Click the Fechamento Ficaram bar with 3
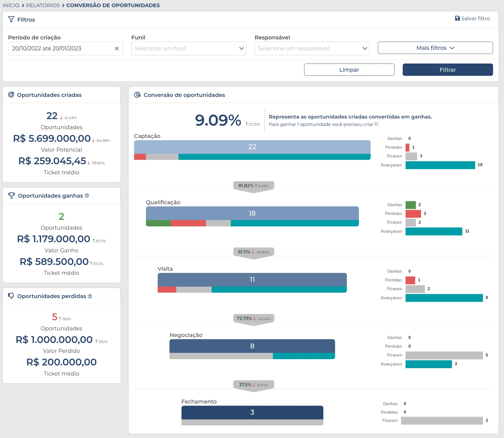The width and height of the screenshot is (504, 438). pyautogui.click(x=442, y=421)
